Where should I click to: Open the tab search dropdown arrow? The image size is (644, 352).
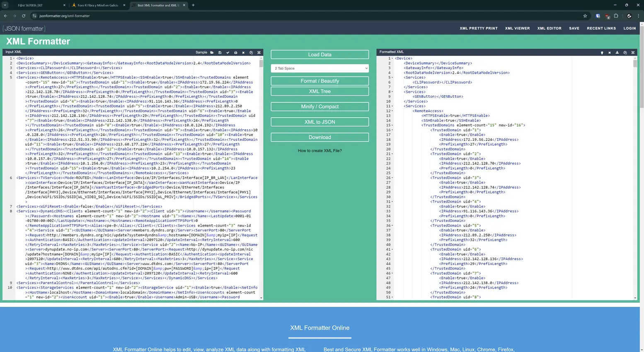5,5
